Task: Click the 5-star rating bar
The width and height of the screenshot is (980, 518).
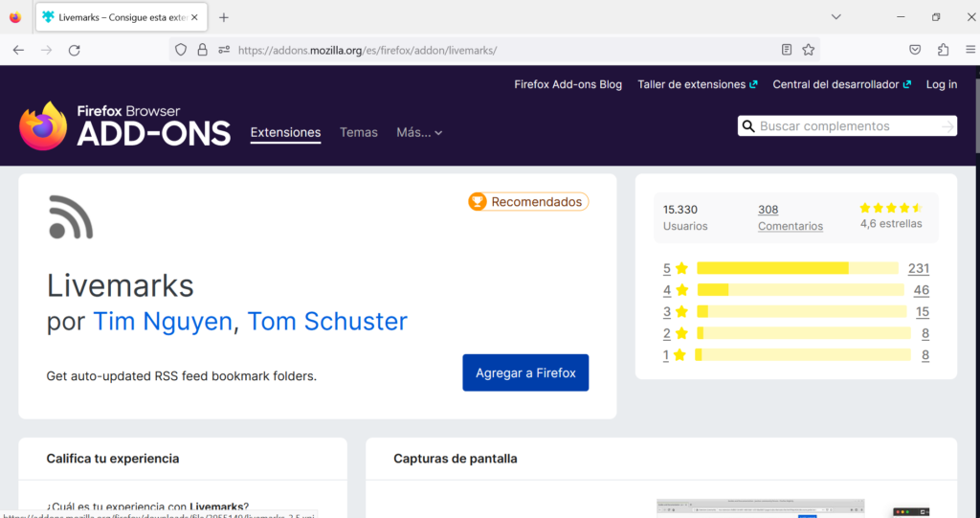Action: pyautogui.click(x=797, y=268)
